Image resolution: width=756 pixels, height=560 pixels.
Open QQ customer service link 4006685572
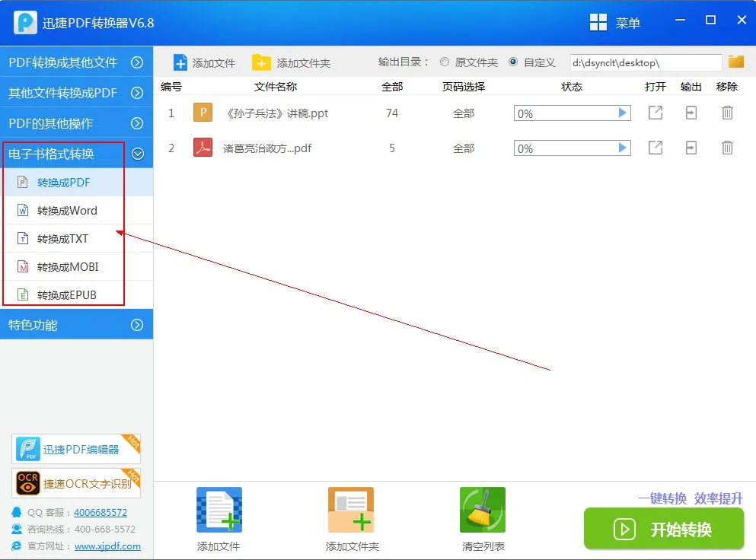(x=100, y=512)
